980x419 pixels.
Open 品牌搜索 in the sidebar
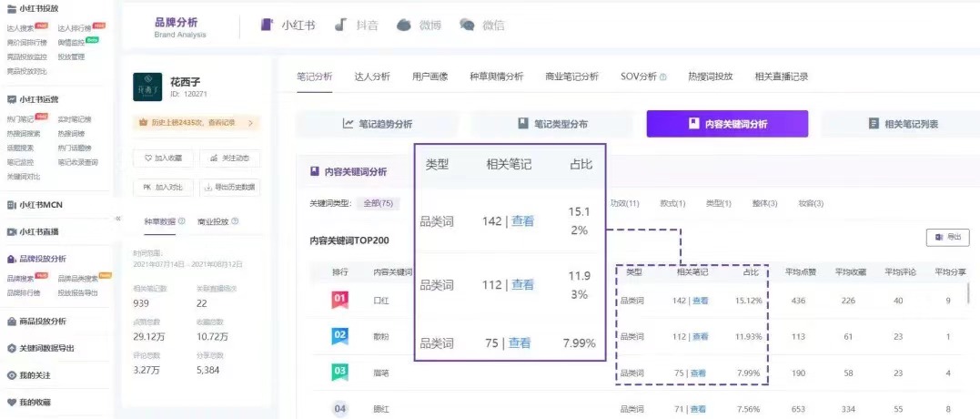pos(21,279)
